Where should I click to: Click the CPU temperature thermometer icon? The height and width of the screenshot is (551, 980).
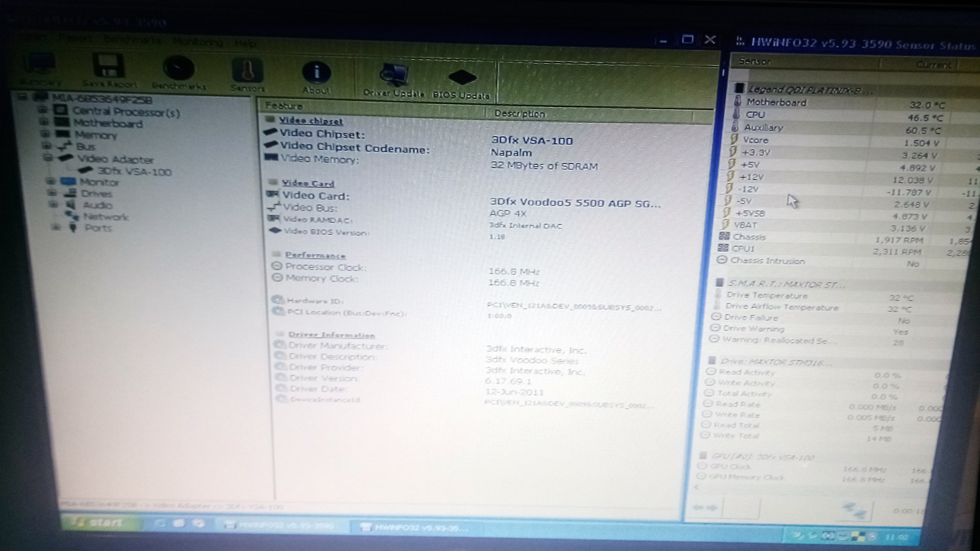click(736, 114)
